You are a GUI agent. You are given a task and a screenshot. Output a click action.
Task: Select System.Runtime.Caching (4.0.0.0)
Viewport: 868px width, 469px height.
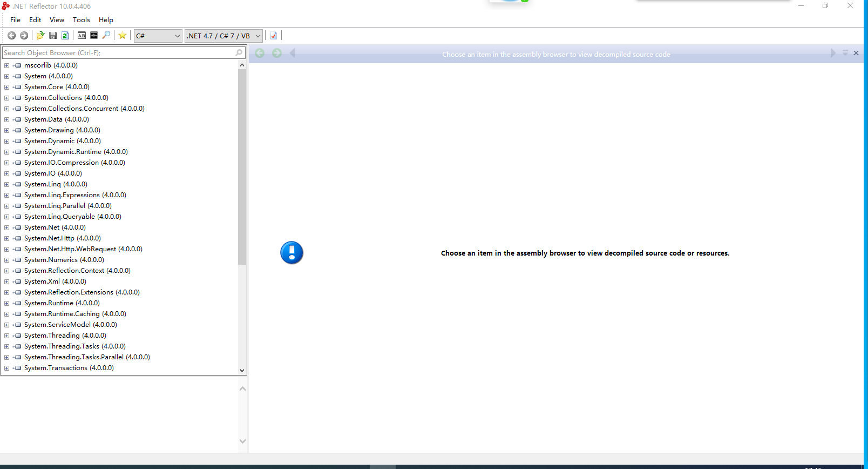[75, 314]
